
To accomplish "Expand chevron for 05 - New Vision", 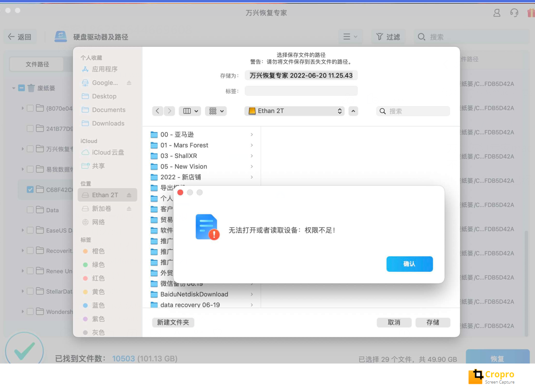I will (x=252, y=166).
